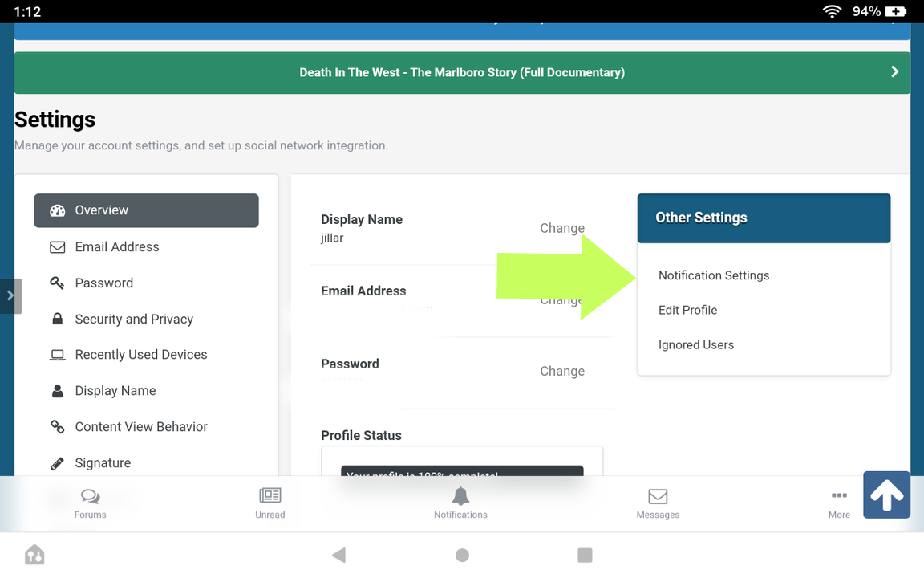Tap the More ellipsis icon
The width and height of the screenshot is (924, 578).
pos(839,496)
